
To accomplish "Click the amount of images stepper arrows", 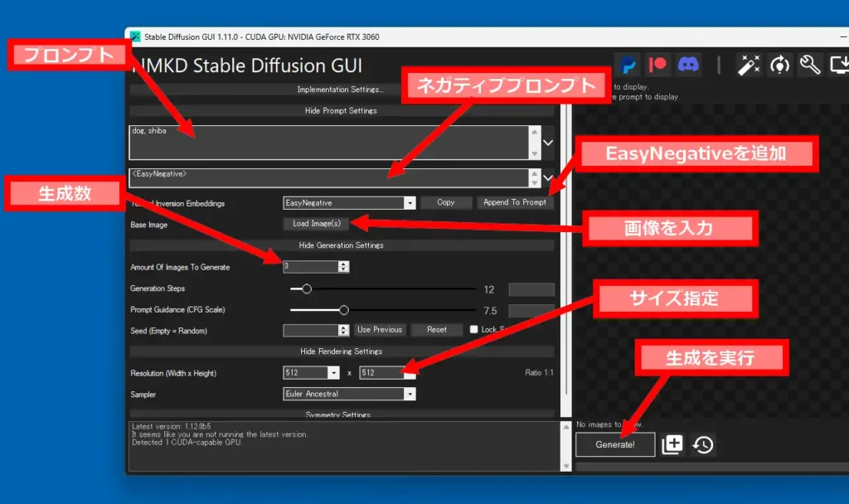I will pyautogui.click(x=343, y=266).
